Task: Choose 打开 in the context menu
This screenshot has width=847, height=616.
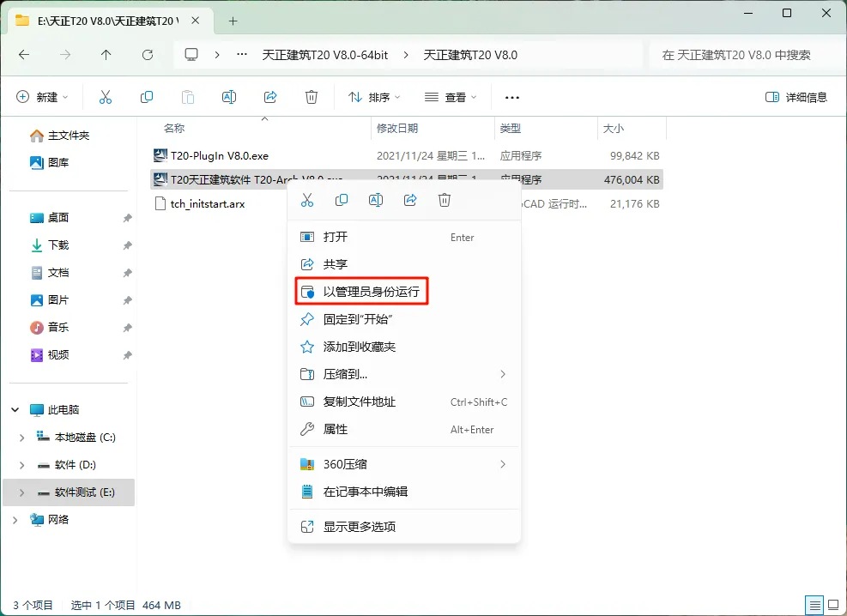Action: click(404, 237)
